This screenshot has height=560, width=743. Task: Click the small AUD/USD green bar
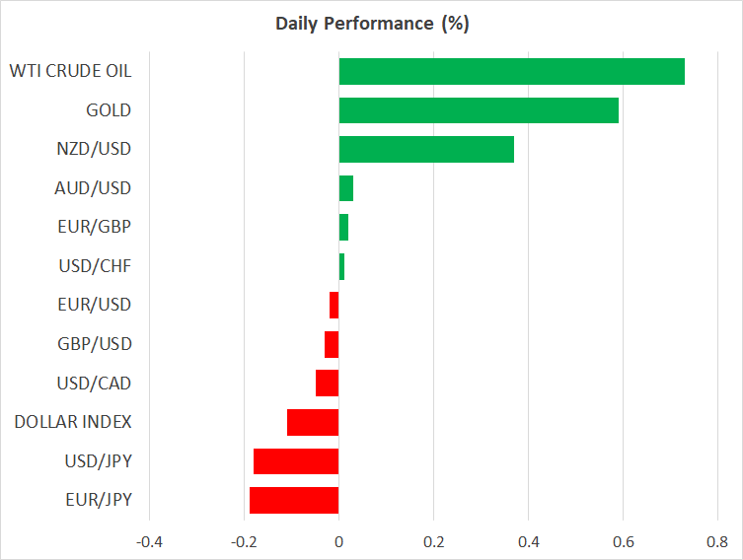coord(346,187)
